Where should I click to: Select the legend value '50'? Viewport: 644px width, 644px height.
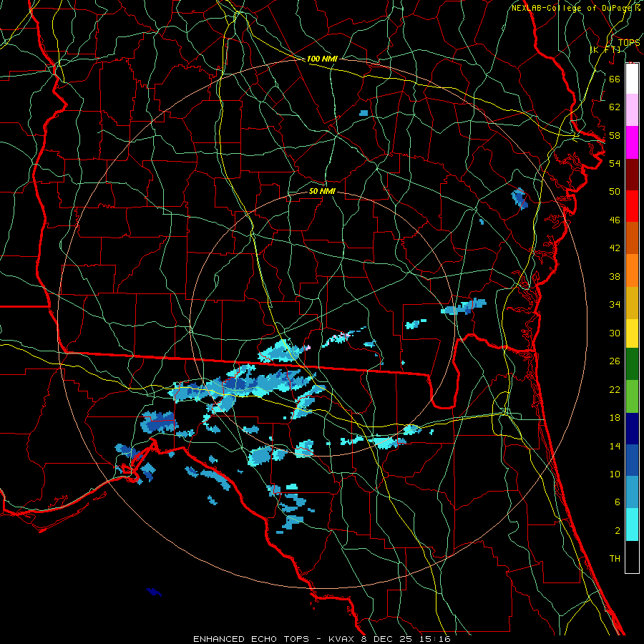click(615, 191)
